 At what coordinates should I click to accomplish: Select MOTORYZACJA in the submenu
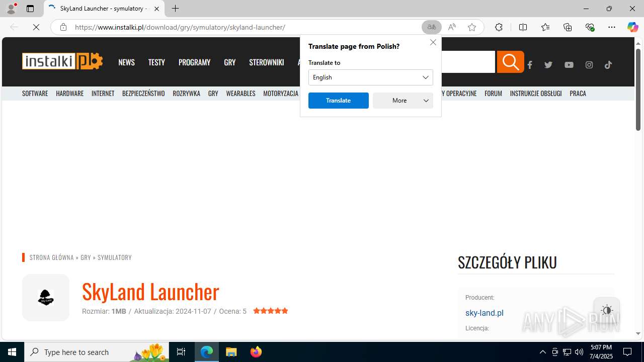[x=281, y=94]
